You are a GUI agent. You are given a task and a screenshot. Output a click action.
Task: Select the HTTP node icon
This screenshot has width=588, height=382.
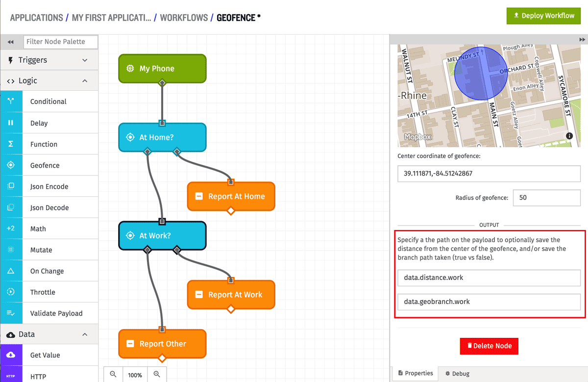tap(11, 376)
